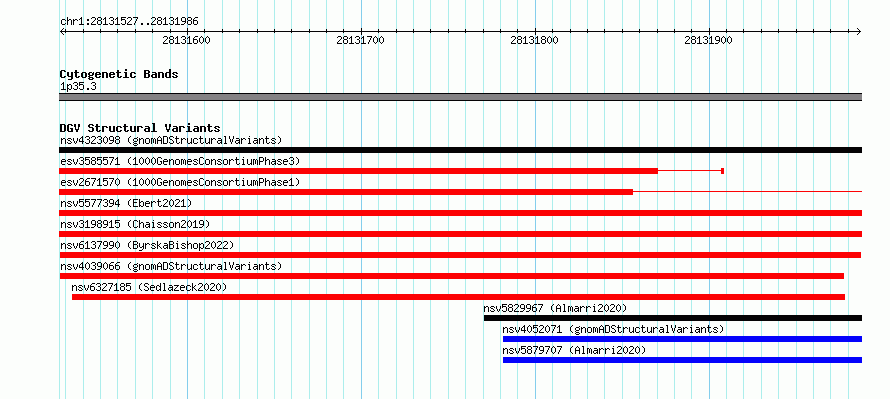
Task: Click the Cytogenetic Bands track title
Action: [119, 74]
